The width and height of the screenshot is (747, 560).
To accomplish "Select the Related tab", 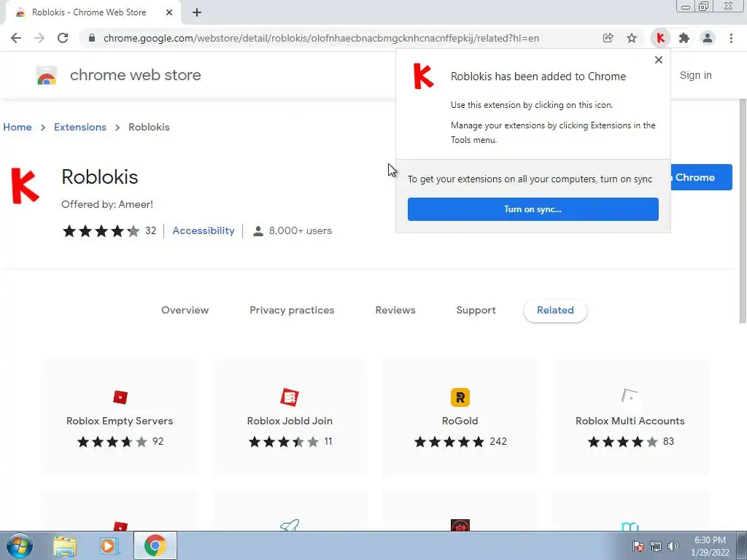I will click(555, 310).
